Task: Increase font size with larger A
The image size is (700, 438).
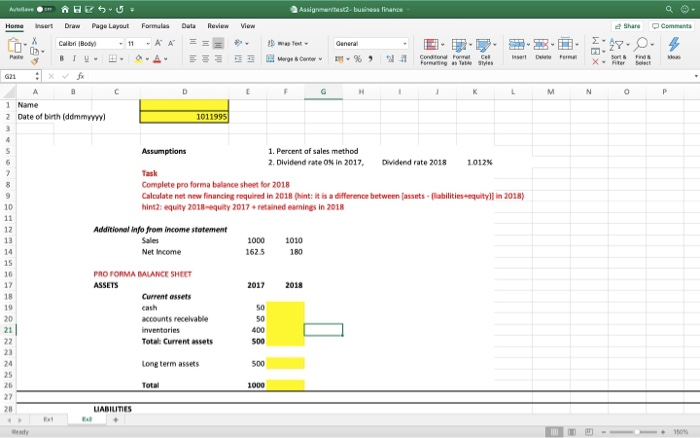Action: (x=158, y=43)
